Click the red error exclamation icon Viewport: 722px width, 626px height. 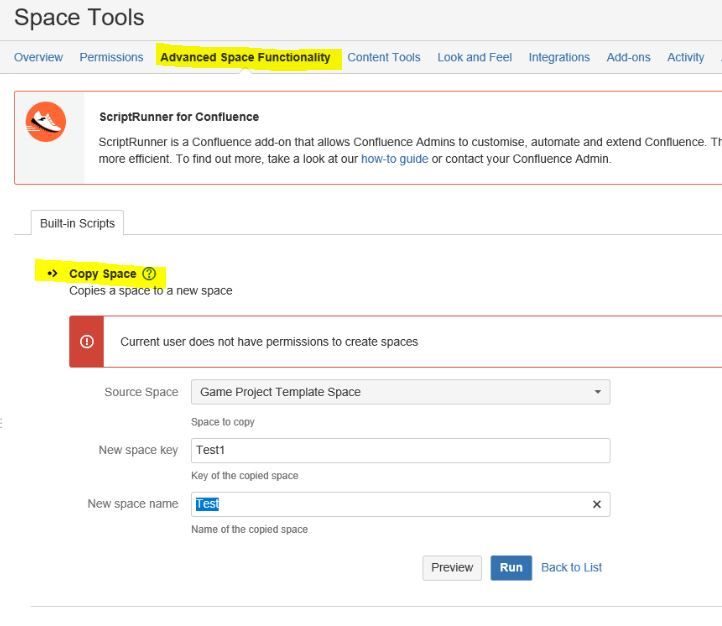pyautogui.click(x=87, y=342)
